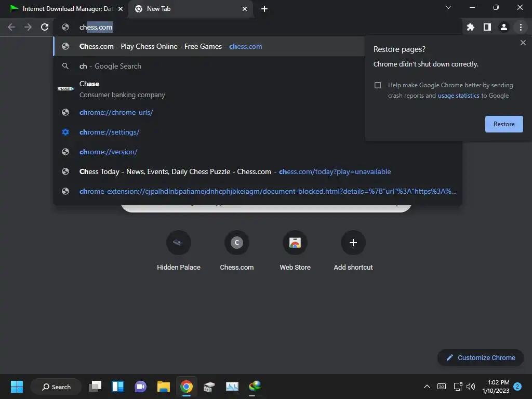Open chrome://version/ suggestion
The width and height of the screenshot is (532, 399).
click(x=258, y=152)
